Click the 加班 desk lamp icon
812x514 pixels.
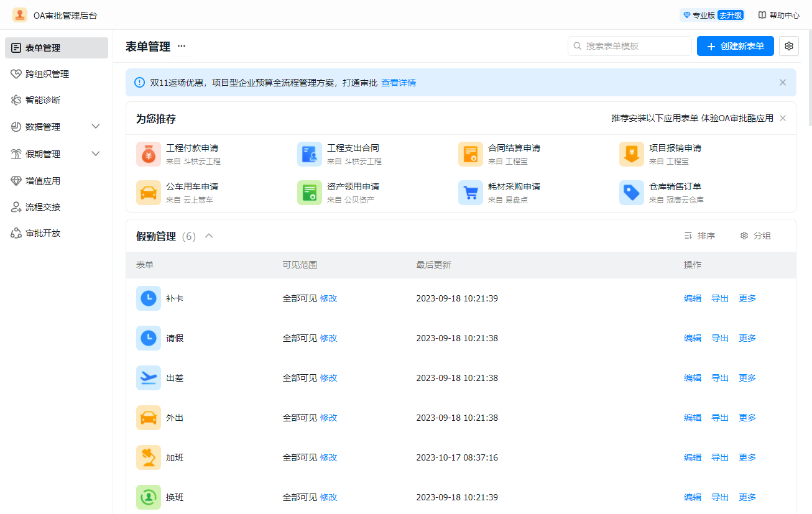coord(149,457)
